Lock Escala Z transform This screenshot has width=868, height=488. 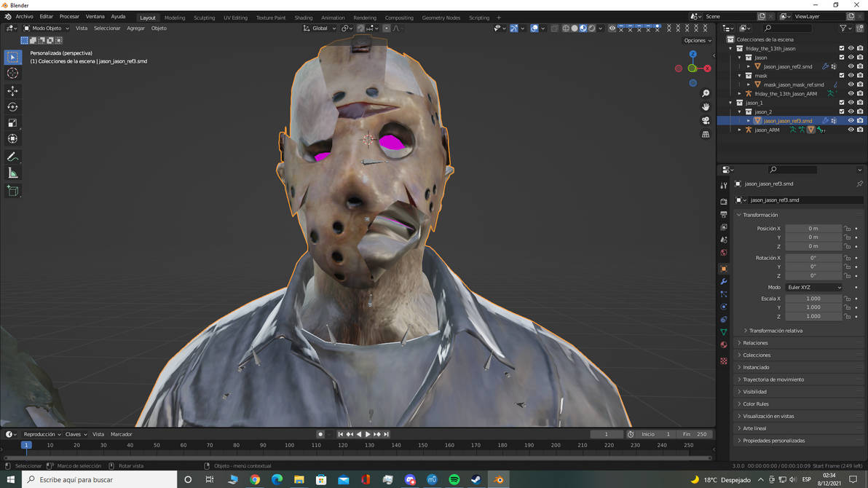tap(848, 317)
